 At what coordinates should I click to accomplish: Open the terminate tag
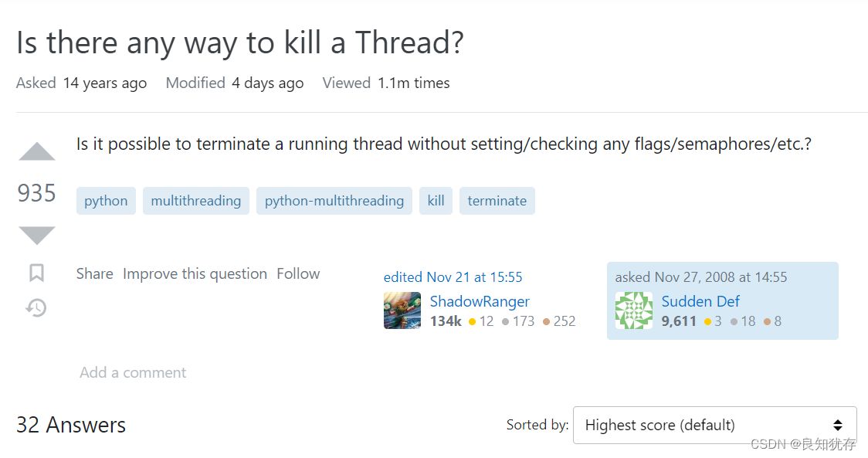497,201
